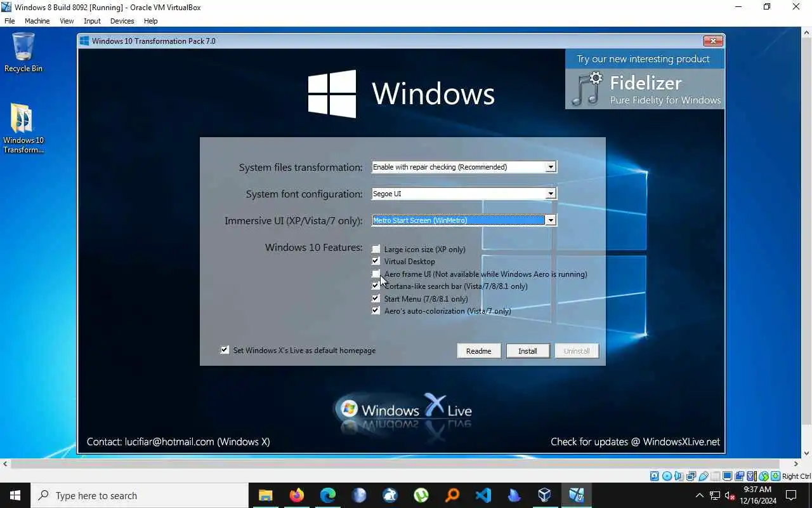
Task: Click Check for updates @ WindowsXLive.net link
Action: click(x=635, y=441)
